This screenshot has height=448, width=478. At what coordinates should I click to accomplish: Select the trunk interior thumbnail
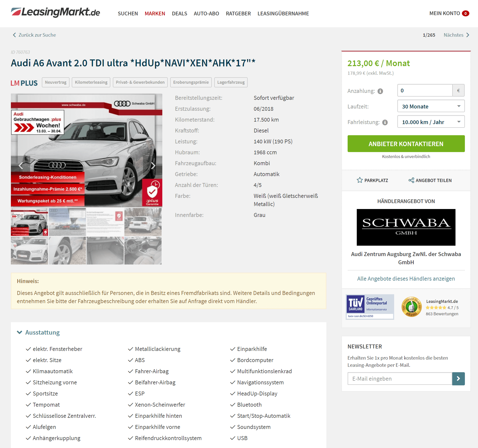pos(105,251)
